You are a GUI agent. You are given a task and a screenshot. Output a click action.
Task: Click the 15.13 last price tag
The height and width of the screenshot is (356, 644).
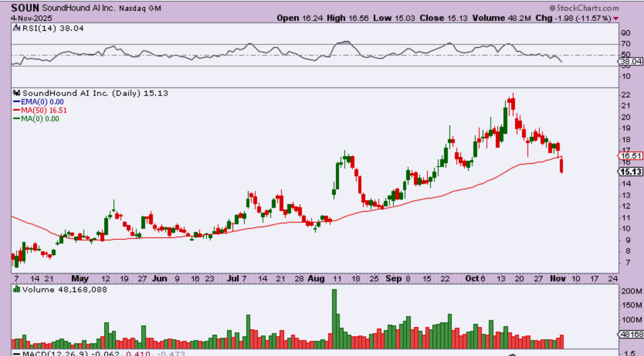point(630,172)
